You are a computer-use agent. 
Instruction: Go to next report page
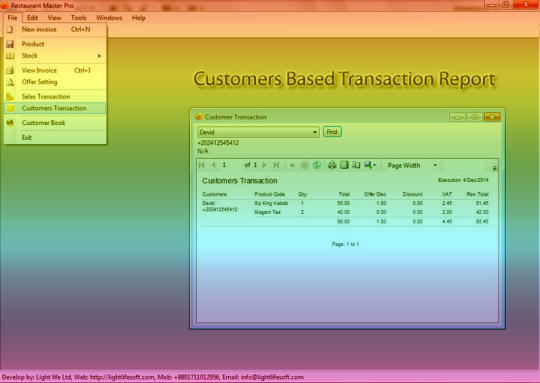[x=264, y=165]
